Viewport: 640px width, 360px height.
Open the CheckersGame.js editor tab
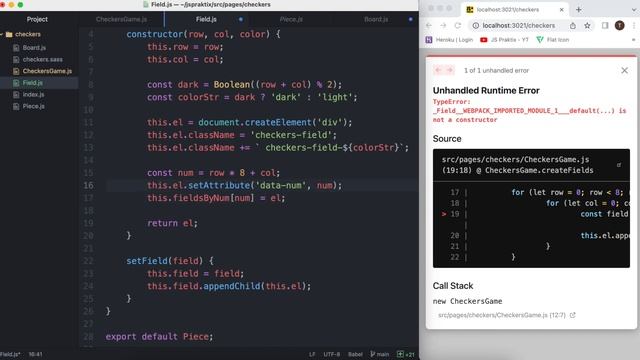coord(122,19)
